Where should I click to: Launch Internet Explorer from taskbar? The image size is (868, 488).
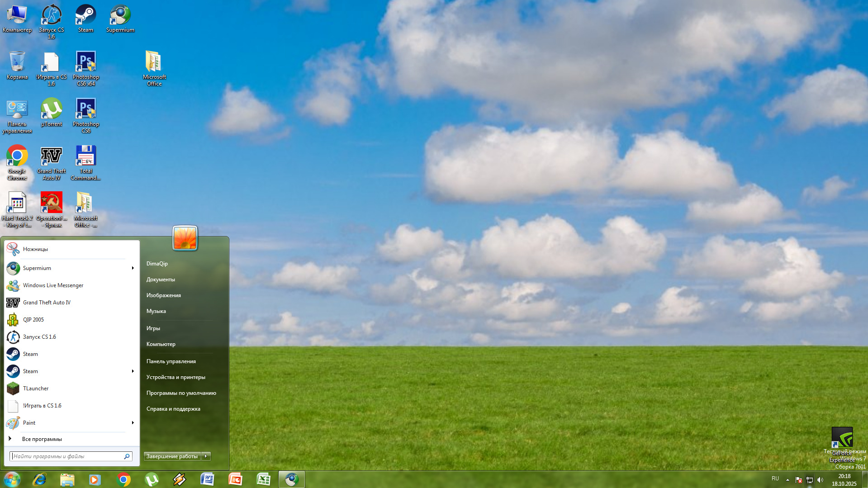click(39, 479)
